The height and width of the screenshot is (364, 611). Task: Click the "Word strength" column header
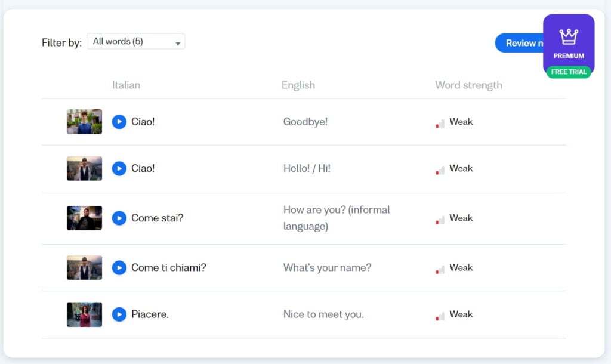pos(468,85)
